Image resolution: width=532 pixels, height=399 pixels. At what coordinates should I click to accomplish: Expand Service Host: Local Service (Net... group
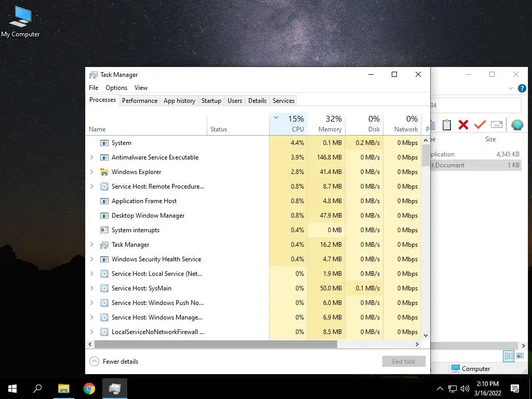91,273
